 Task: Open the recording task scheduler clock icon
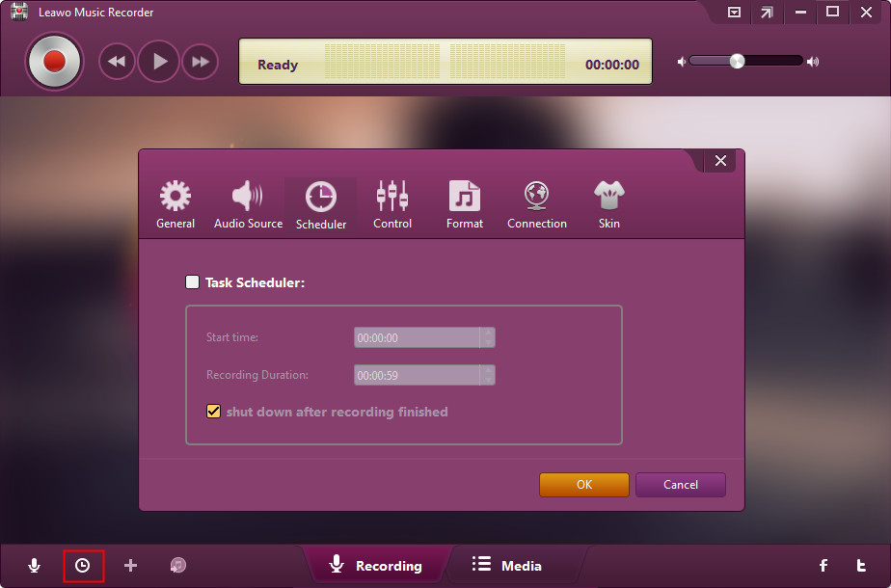83,565
